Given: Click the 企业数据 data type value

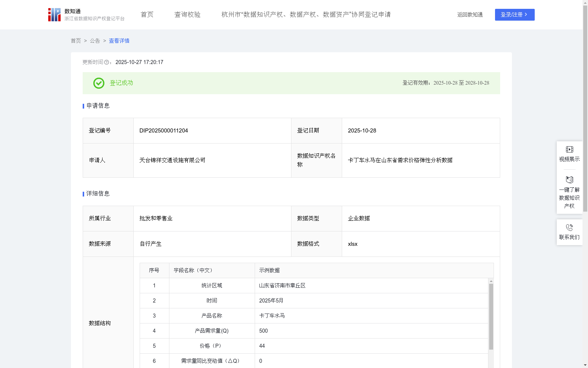Looking at the screenshot, I should click(x=359, y=219).
